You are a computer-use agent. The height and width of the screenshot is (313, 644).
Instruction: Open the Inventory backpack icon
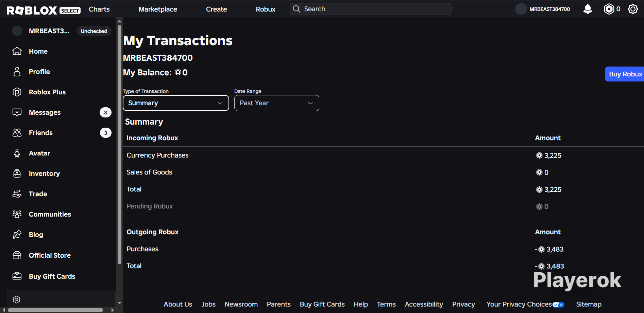17,173
